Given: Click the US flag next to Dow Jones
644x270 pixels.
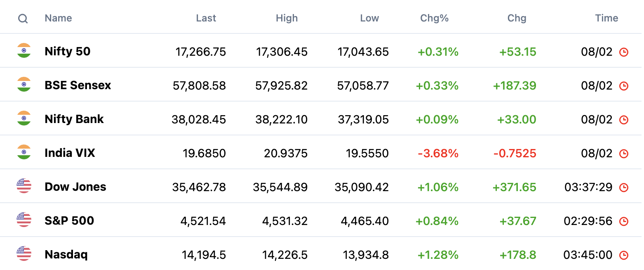Looking at the screenshot, I should (x=24, y=186).
